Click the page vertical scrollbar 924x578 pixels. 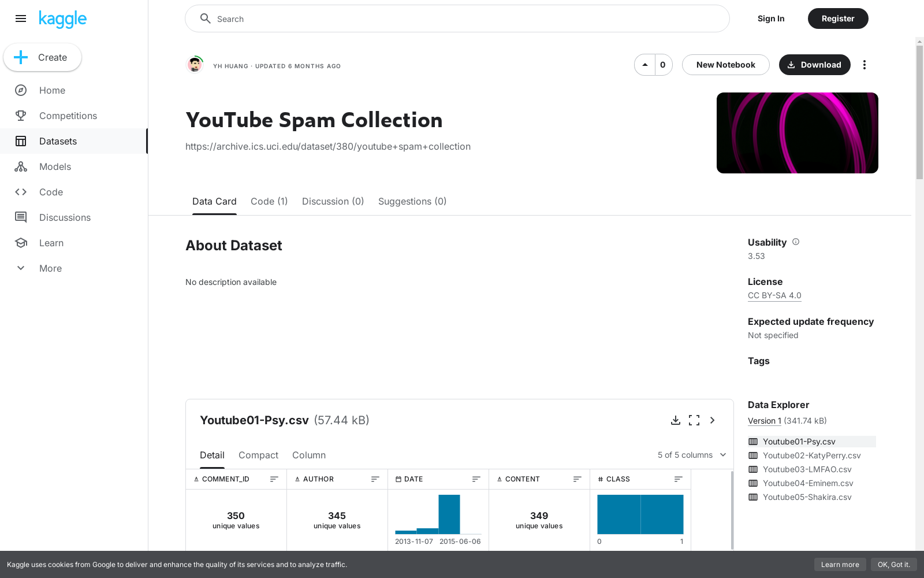tap(919, 113)
